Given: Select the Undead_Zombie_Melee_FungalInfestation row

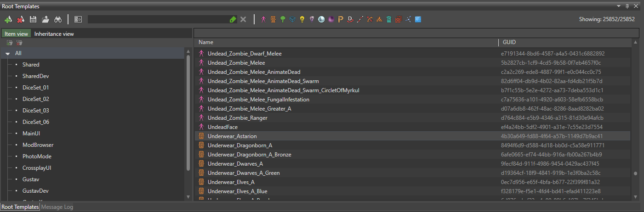Looking at the screenshot, I should point(413,100).
